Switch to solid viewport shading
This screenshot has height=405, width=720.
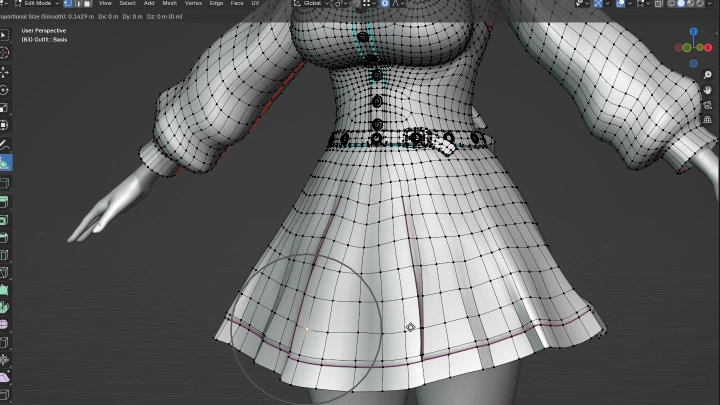(682, 4)
